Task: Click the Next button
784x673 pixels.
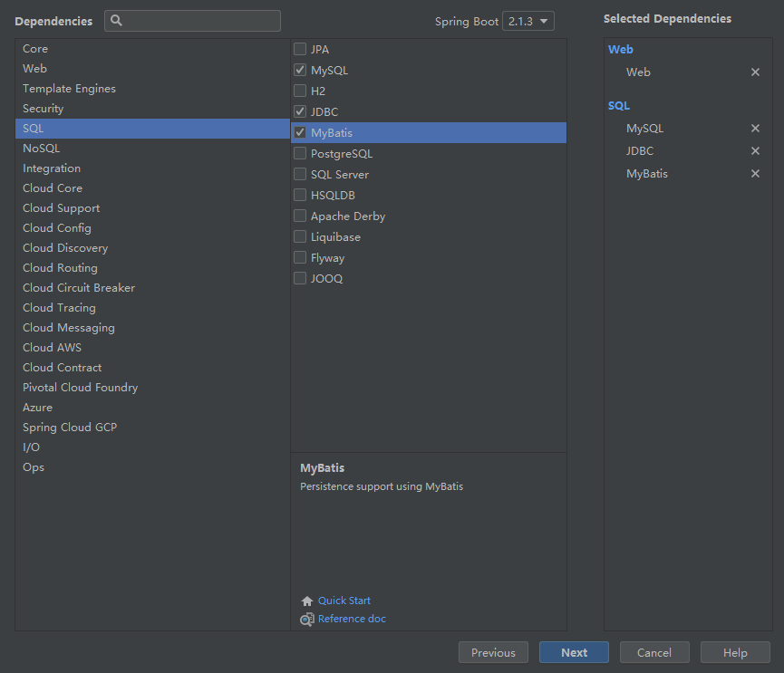Action: pos(574,652)
